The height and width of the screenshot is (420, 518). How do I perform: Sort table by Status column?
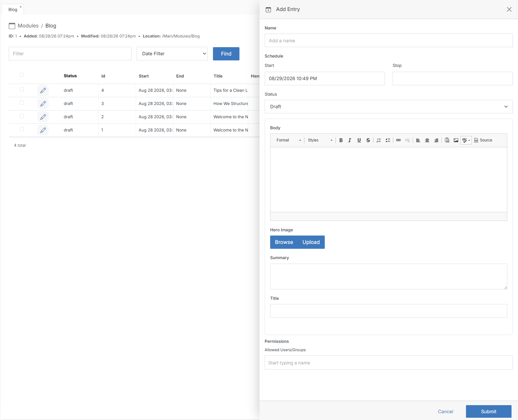pos(70,76)
